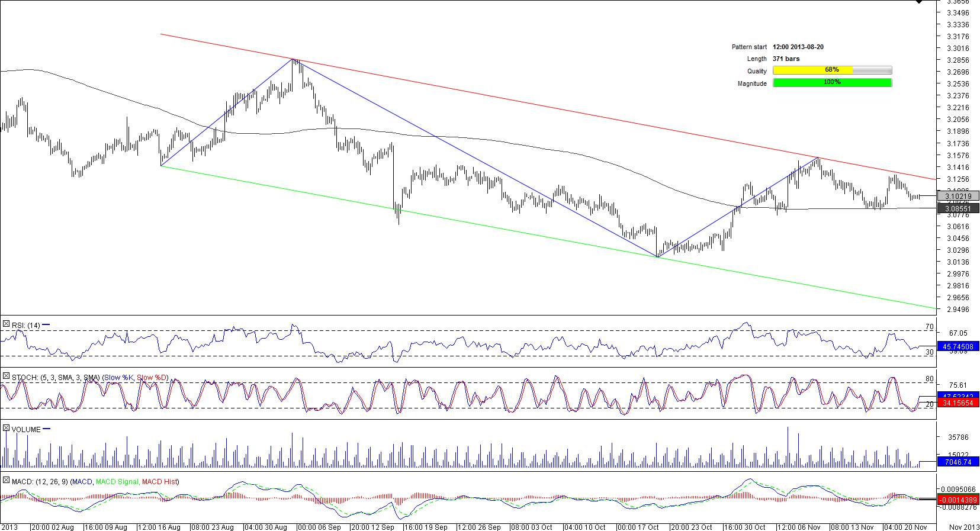Click the RSI value tag 45.74508

(x=958, y=347)
